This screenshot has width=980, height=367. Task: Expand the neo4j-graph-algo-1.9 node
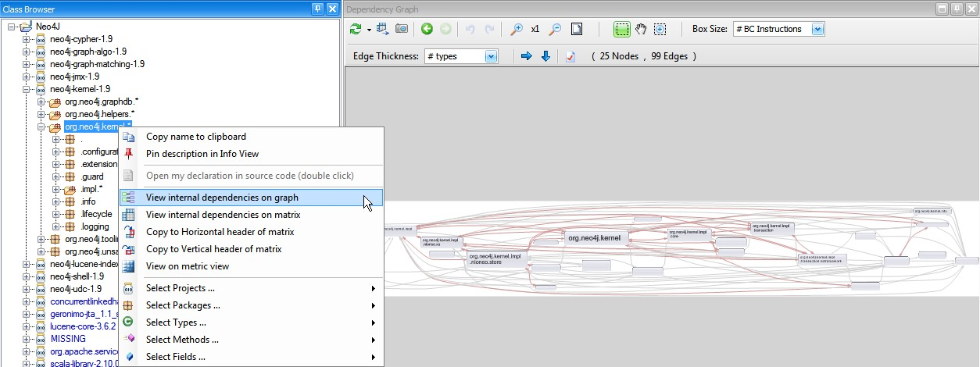27,52
